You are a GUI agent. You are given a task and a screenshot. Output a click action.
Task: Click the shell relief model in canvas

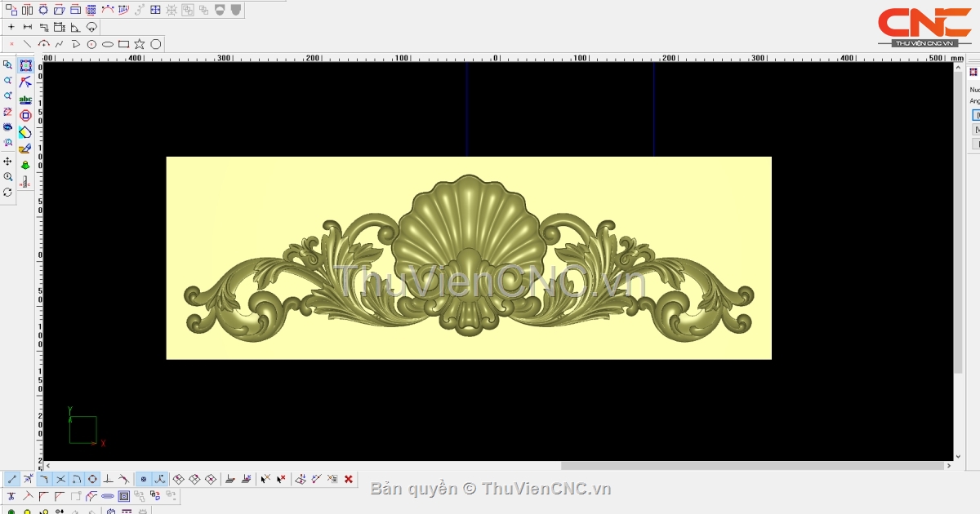click(x=468, y=258)
